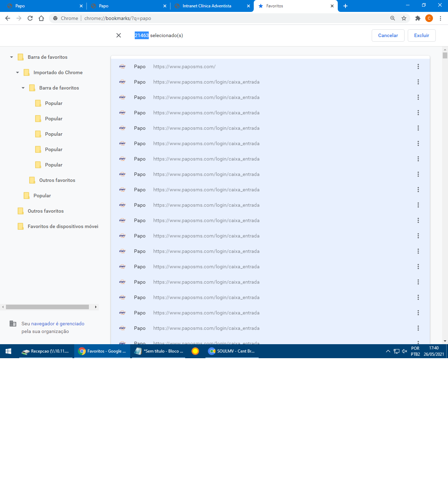Click the browser forward arrow
The height and width of the screenshot is (489, 448).
[x=19, y=18]
